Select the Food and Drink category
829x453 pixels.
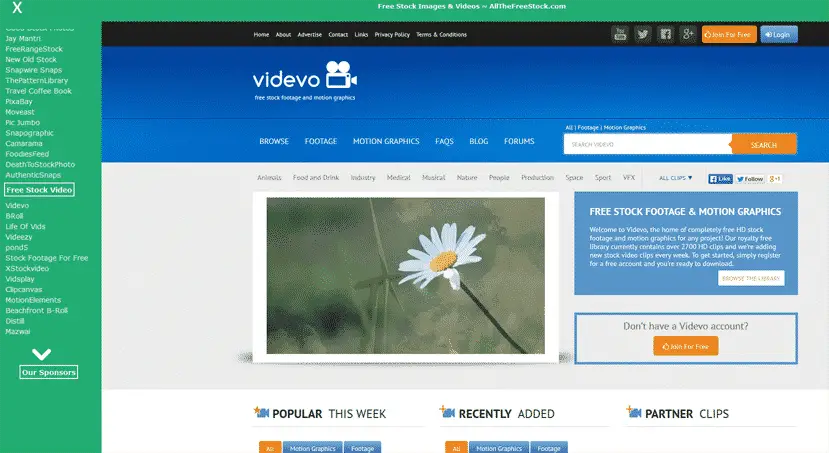coord(316,178)
